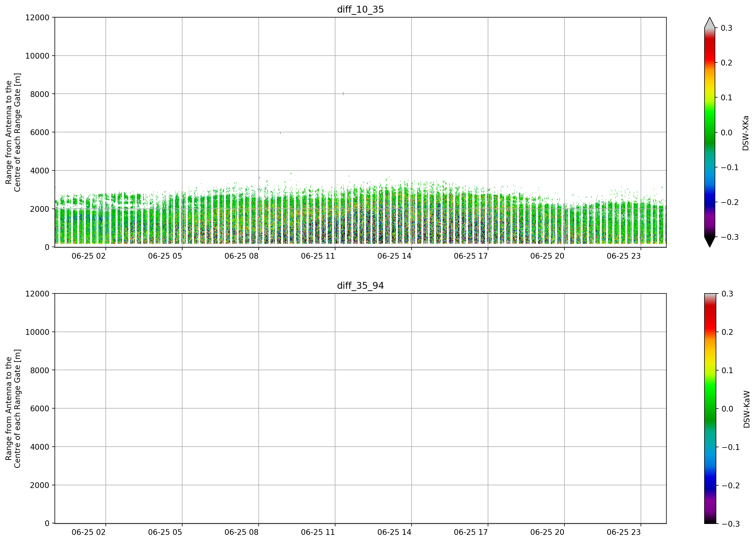Viewport: 756px width, 542px height.
Task: Click the 12000 y-axis label of top plot
Action: (x=37, y=18)
